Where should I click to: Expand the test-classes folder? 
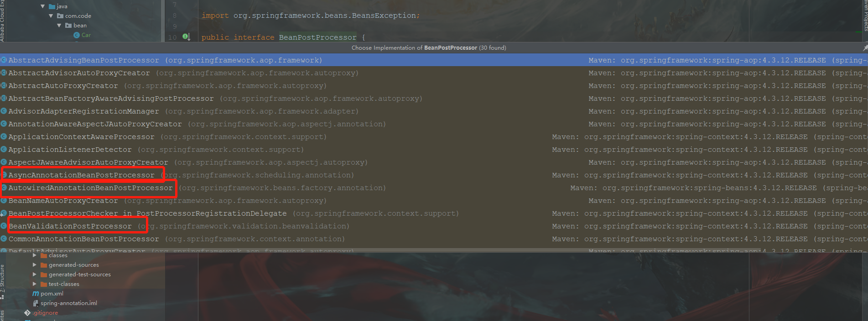pyautogui.click(x=35, y=284)
